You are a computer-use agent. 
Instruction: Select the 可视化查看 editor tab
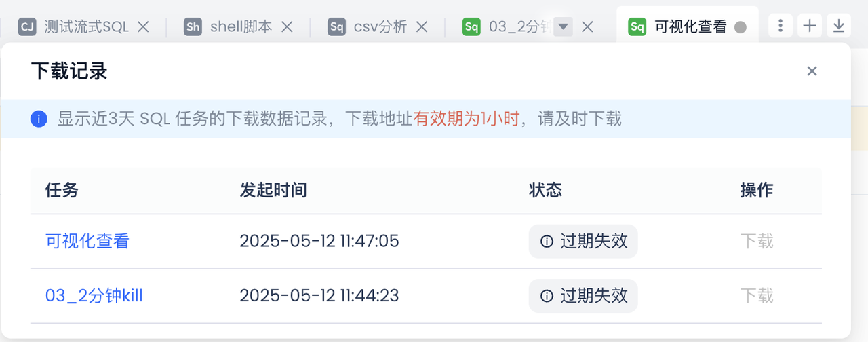pyautogui.click(x=690, y=26)
